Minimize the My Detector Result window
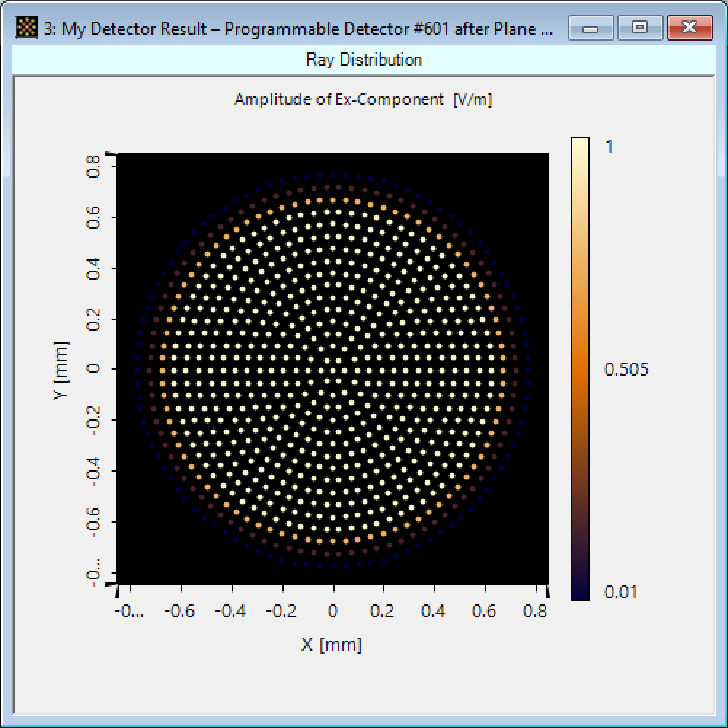 coord(590,28)
